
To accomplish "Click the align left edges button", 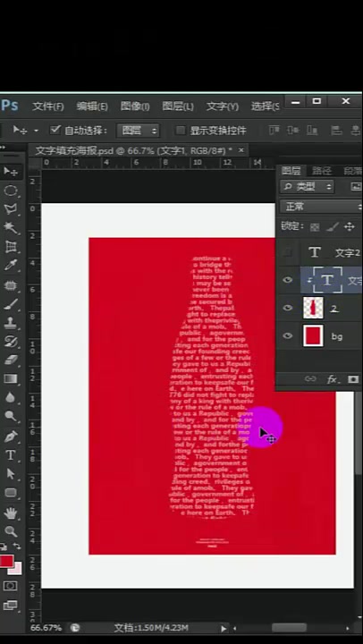I will (337, 131).
